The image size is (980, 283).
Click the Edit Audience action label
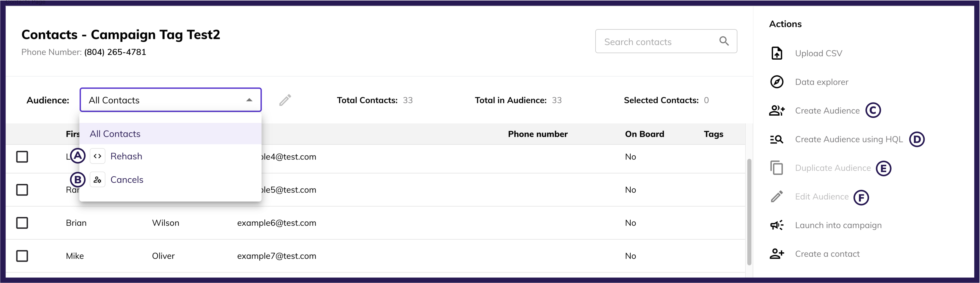tap(821, 197)
